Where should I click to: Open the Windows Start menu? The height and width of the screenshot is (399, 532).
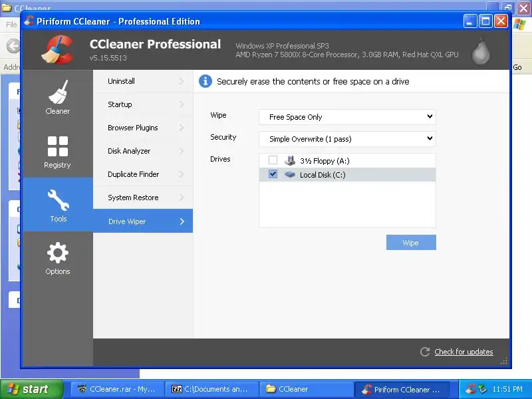coord(32,389)
